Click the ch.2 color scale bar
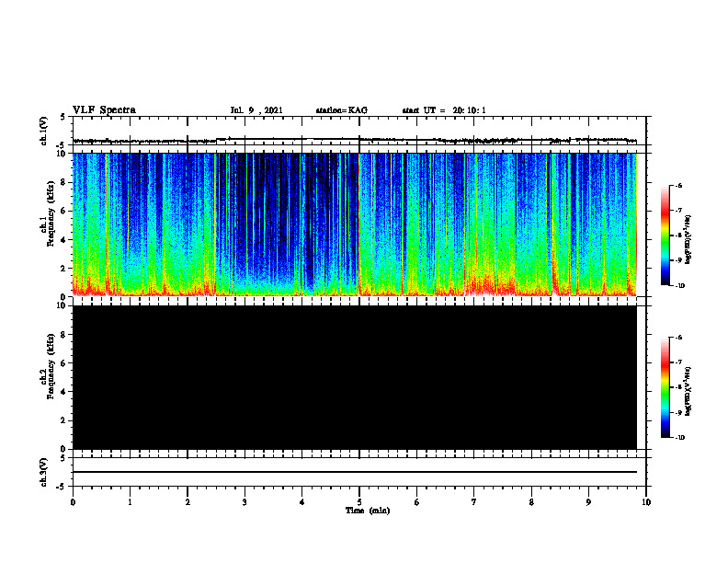 pyautogui.click(x=665, y=387)
